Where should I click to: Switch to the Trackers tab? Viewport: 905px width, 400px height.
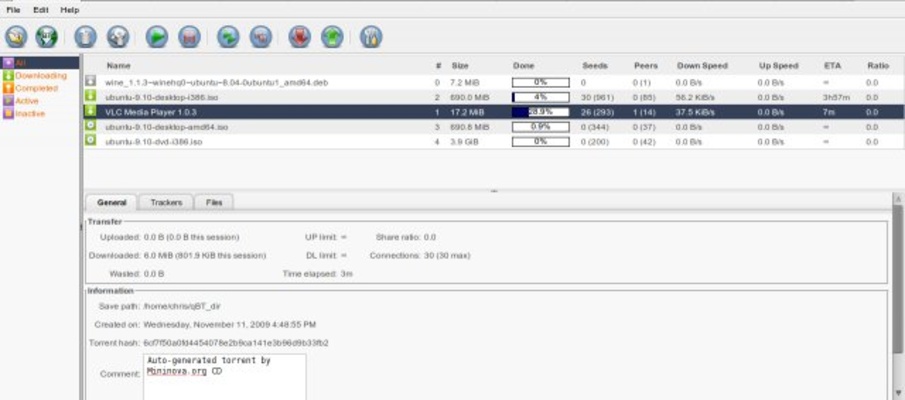[166, 203]
